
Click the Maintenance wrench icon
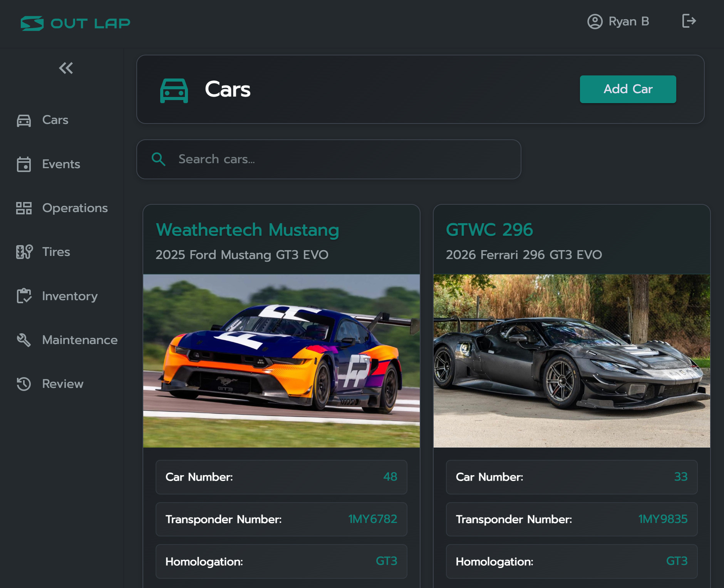click(x=24, y=340)
